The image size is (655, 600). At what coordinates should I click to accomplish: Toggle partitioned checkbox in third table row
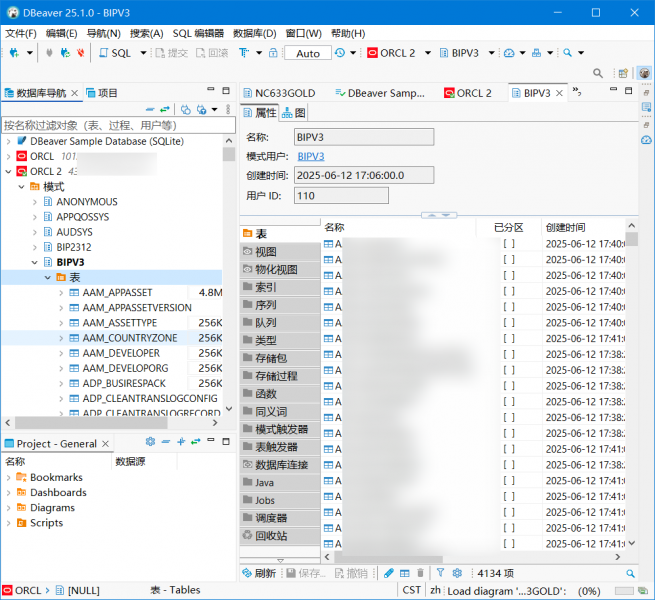(509, 275)
